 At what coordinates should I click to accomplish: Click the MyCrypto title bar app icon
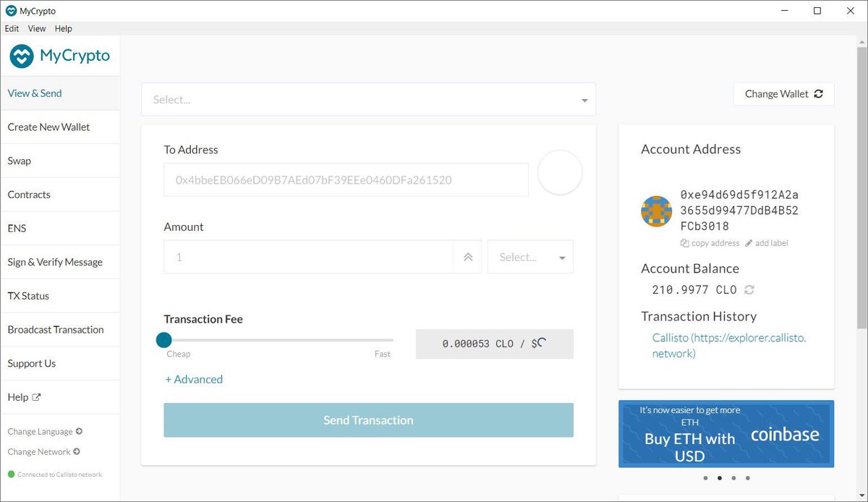point(11,11)
